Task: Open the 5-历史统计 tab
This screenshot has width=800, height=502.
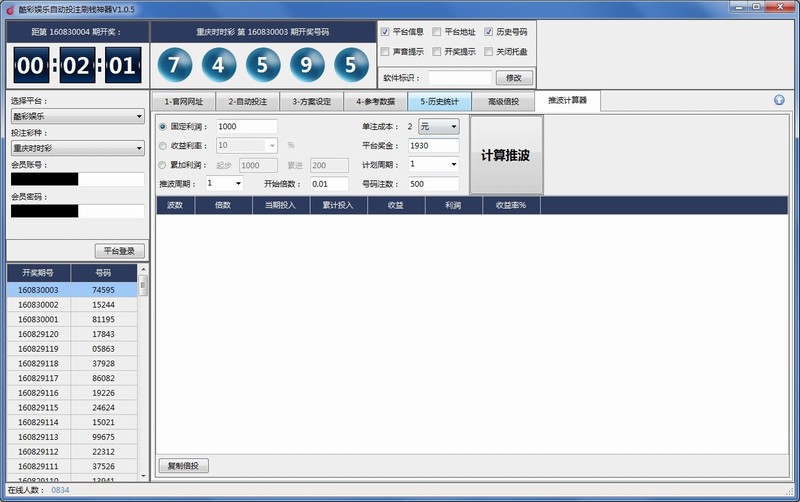Action: point(439,101)
